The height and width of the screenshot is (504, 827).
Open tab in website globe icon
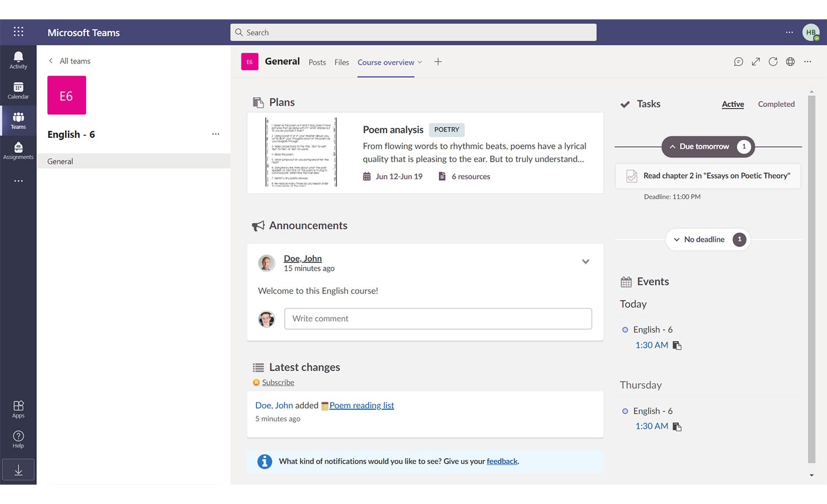click(x=790, y=62)
